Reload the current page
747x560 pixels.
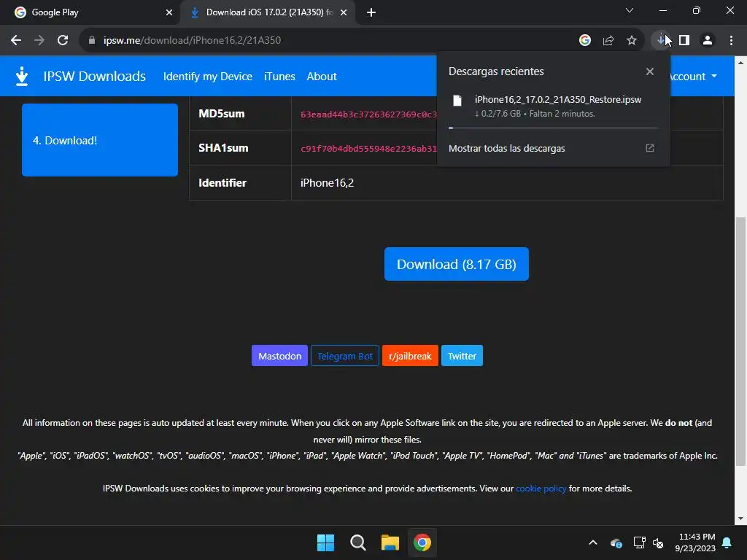[x=63, y=41]
